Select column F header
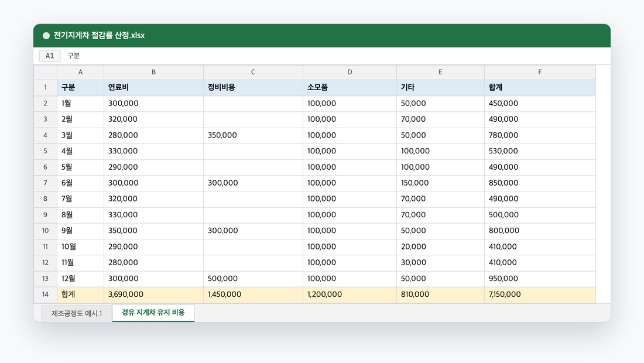This screenshot has height=363, width=644. 540,72
